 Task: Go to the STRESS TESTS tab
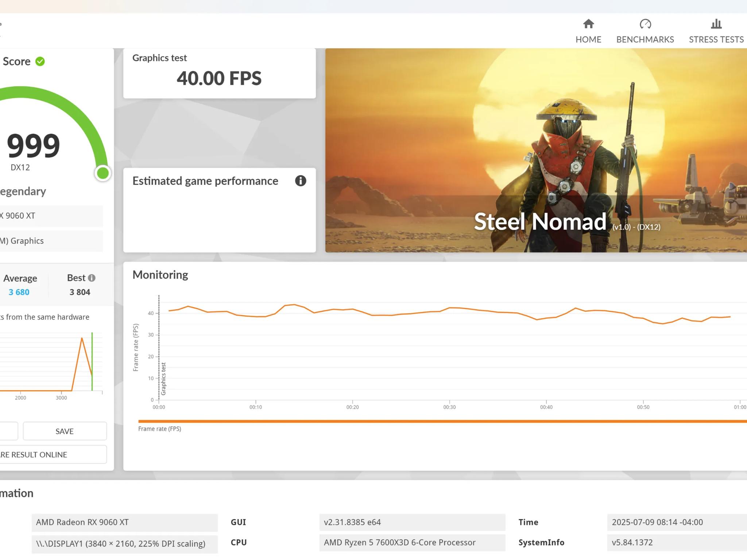point(716,39)
